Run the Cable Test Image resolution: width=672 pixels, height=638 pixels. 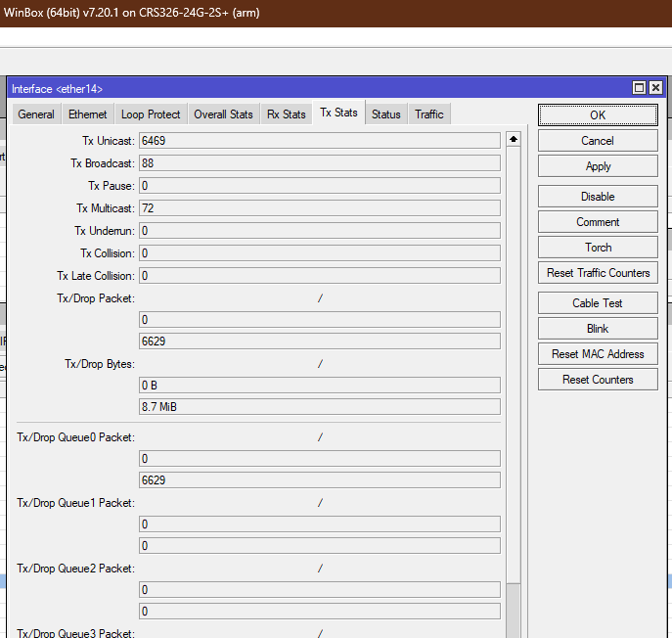598,303
